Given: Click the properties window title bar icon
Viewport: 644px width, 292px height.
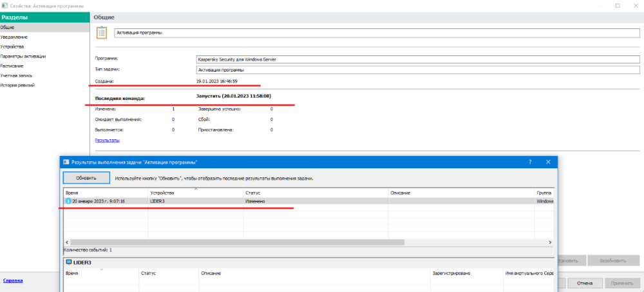Looking at the screenshot, I should pyautogui.click(x=5, y=5).
